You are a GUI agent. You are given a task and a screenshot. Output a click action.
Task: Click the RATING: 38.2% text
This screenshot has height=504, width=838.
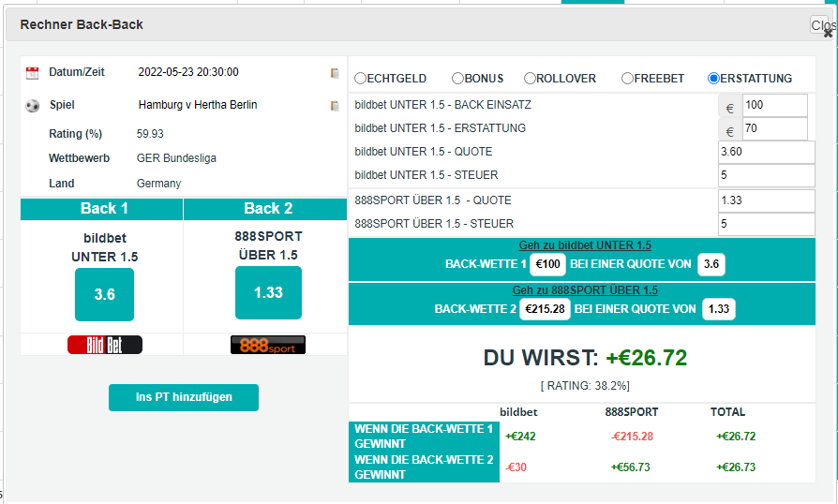pyautogui.click(x=585, y=386)
